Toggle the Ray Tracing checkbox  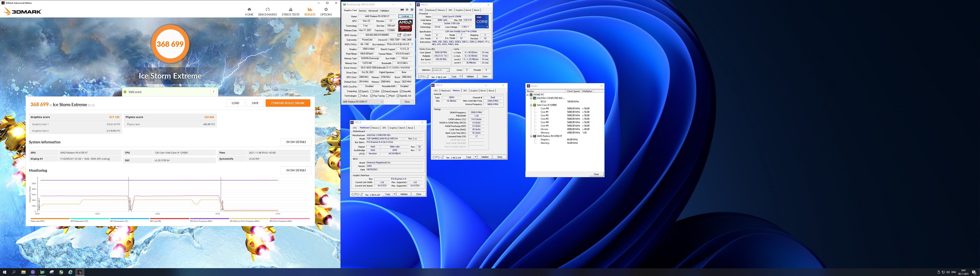[372, 96]
